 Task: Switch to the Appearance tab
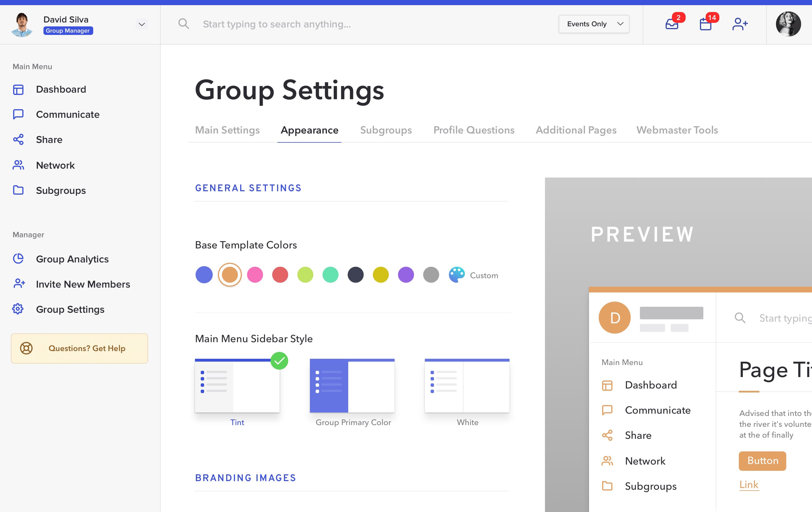click(x=309, y=130)
